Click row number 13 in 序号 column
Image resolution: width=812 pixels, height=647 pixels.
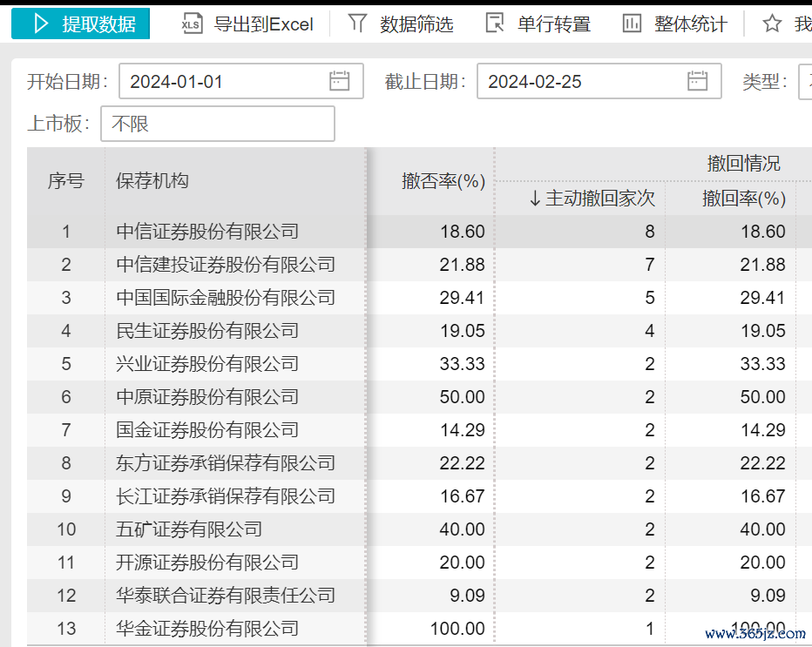[x=66, y=629]
